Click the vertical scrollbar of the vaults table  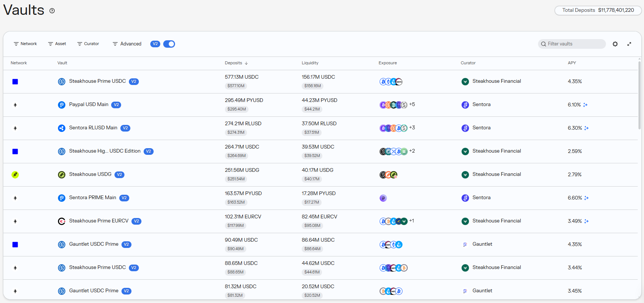click(x=640, y=95)
